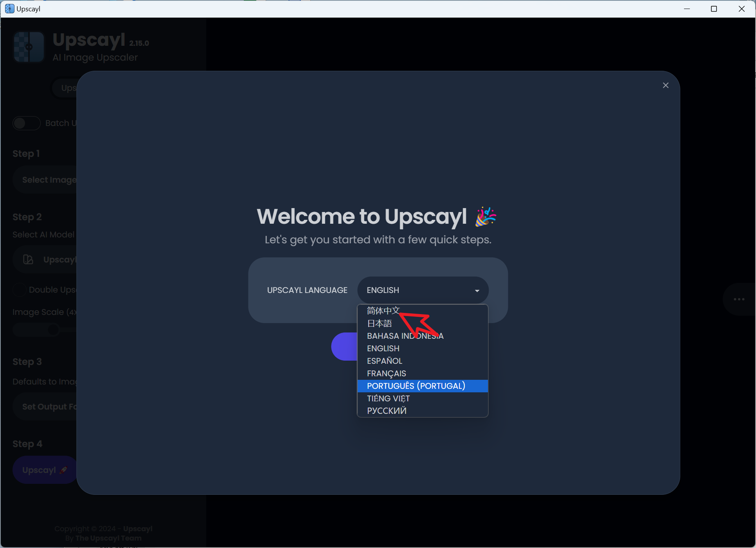Click the 'Step 1' heading in sidebar

[26, 154]
